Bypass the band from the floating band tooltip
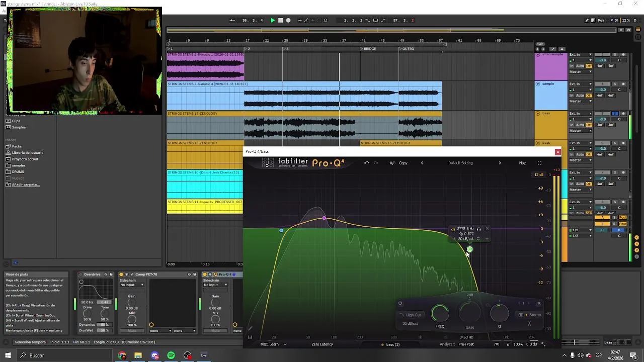The image size is (644, 362). click(x=453, y=229)
